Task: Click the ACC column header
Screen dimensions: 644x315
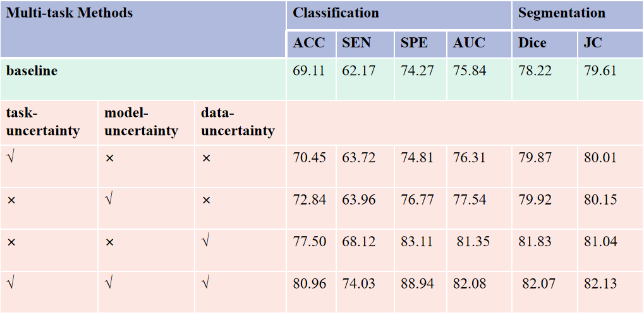Action: 309,43
